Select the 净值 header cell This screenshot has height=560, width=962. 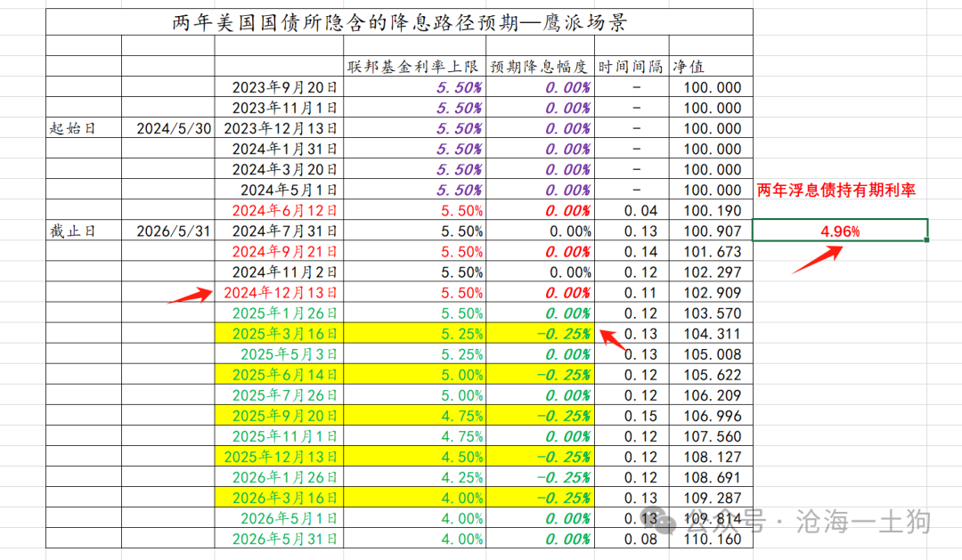[711, 66]
